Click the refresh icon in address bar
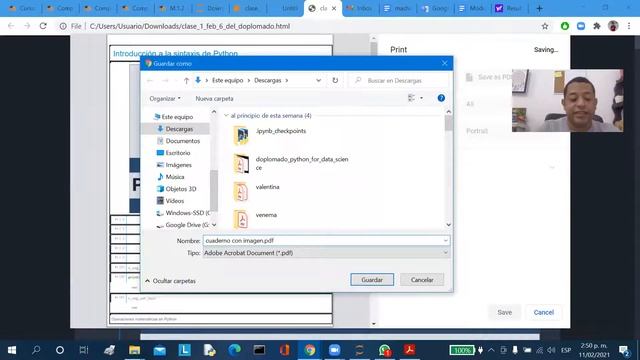Viewport: 640px width, 360px height. [x=335, y=80]
